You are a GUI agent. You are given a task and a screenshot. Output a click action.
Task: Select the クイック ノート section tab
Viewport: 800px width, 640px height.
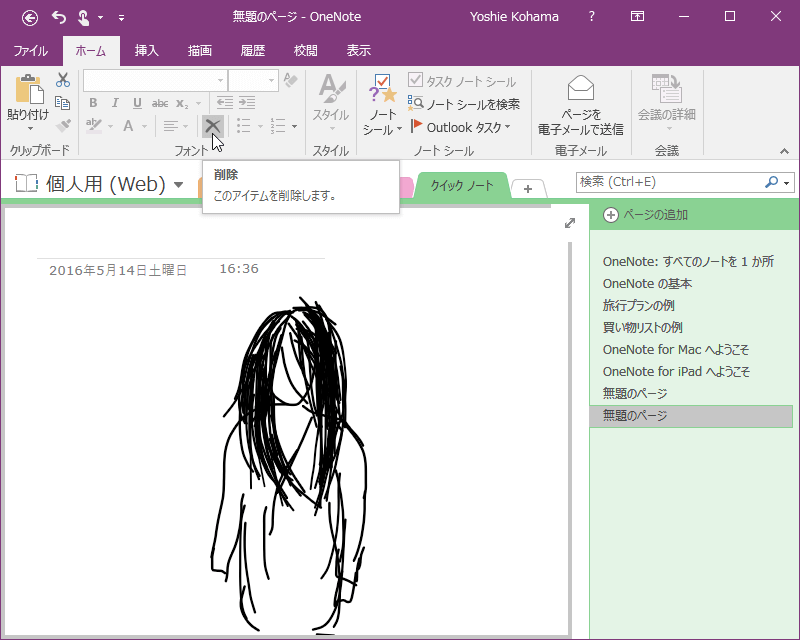pyautogui.click(x=462, y=186)
